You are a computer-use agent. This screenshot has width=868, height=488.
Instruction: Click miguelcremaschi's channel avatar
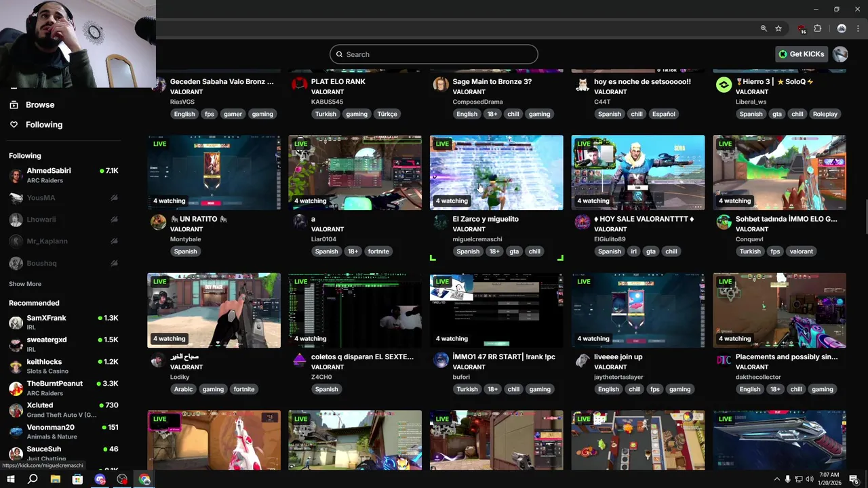click(441, 222)
